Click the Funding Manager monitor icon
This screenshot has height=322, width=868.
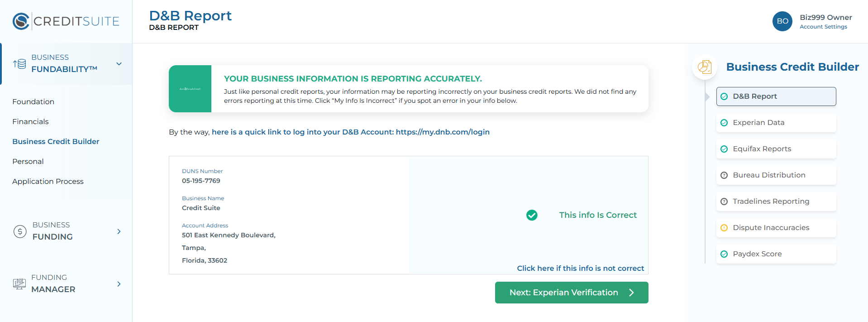[19, 284]
